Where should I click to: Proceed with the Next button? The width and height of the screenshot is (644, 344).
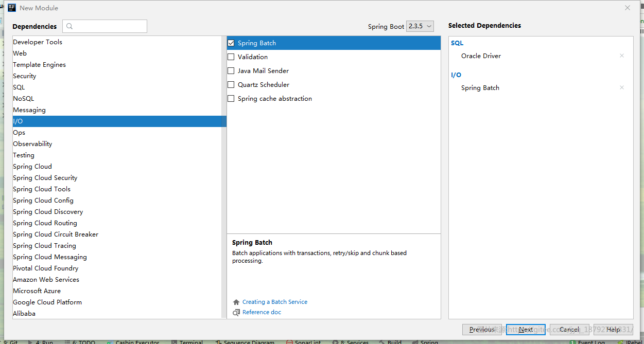point(526,330)
